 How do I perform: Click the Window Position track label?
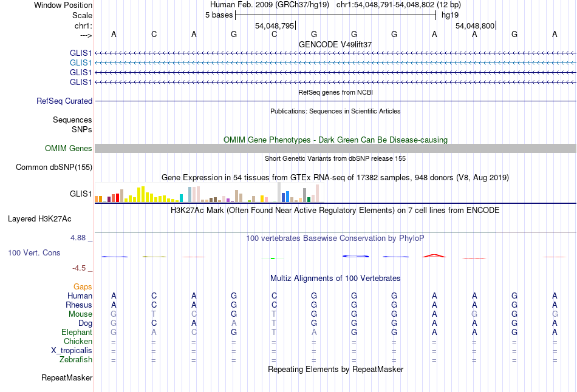[x=63, y=5]
